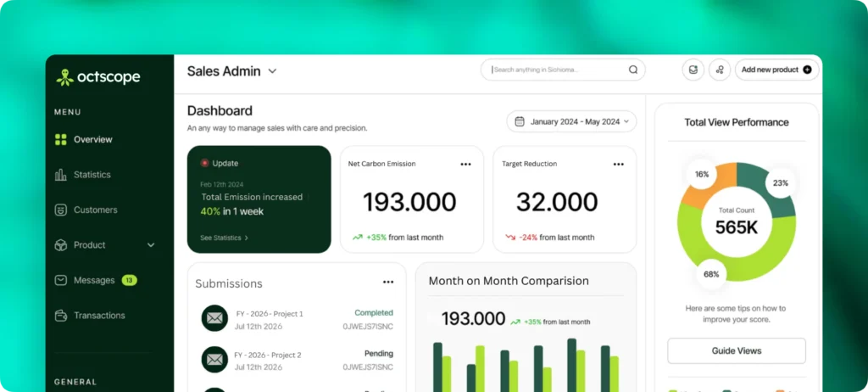Open Target Reduction options menu

pyautogui.click(x=618, y=164)
